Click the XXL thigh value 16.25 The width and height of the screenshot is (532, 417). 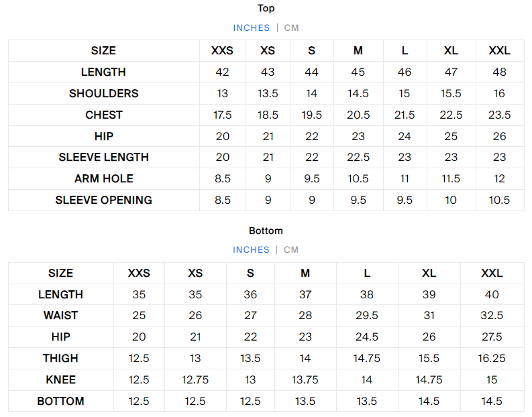click(492, 358)
